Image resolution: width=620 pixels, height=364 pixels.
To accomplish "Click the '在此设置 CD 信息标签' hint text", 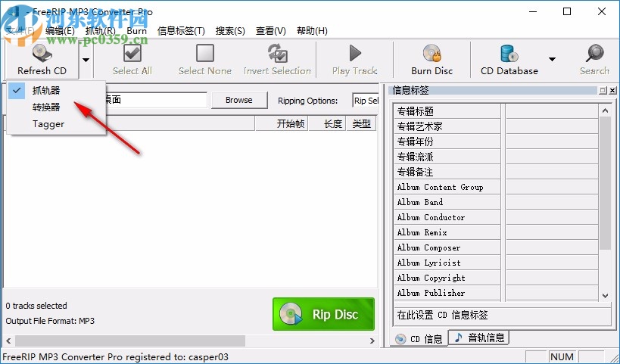I will tap(442, 315).
